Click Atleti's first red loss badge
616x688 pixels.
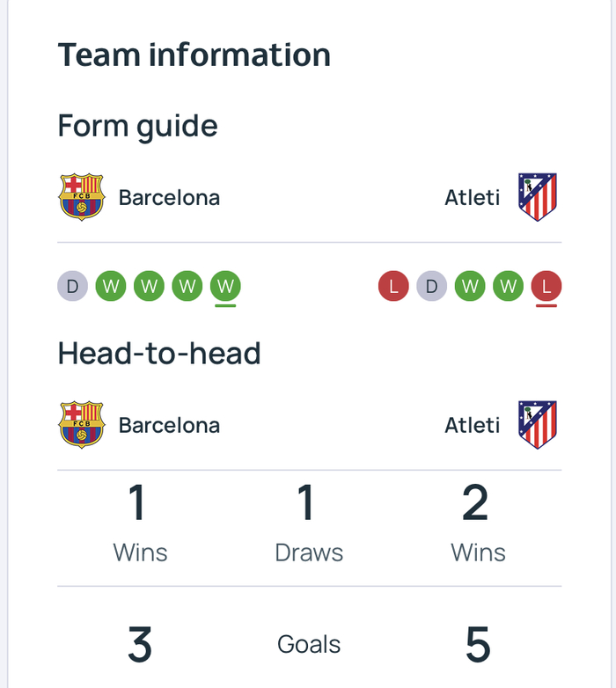point(393,286)
